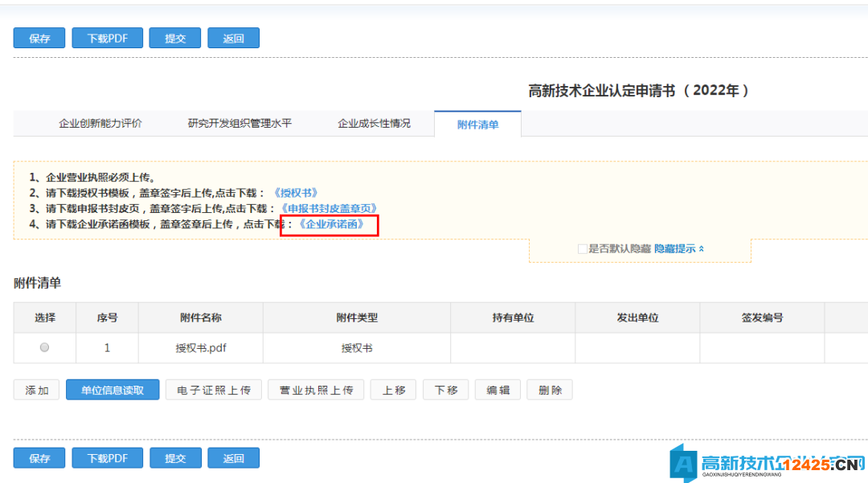Select the radio button for 授权书.pdf row
The height and width of the screenshot is (483, 868).
44,347
